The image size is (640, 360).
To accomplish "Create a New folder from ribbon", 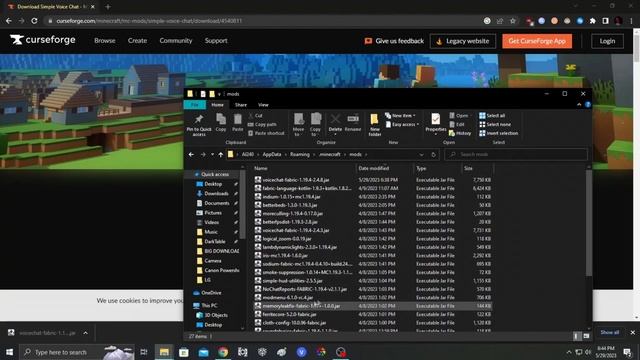I will (x=375, y=124).
